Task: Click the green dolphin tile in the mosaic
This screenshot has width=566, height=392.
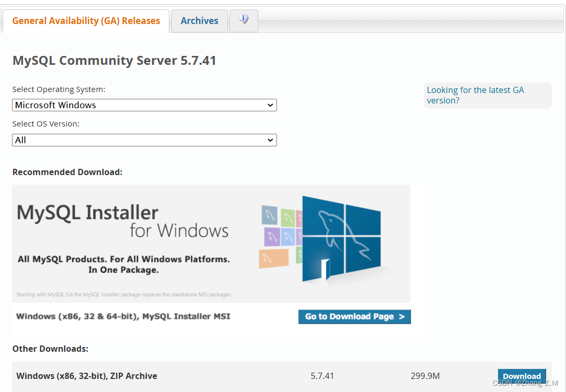Action: pyautogui.click(x=287, y=217)
